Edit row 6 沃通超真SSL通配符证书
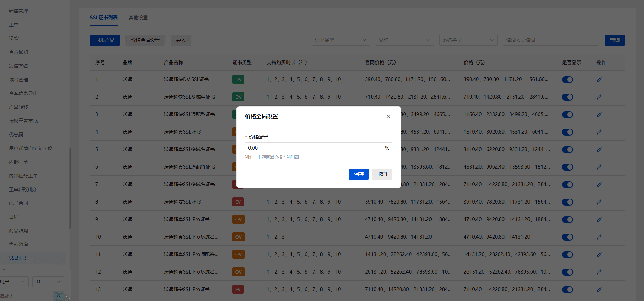This screenshot has width=644, height=301. tap(599, 167)
